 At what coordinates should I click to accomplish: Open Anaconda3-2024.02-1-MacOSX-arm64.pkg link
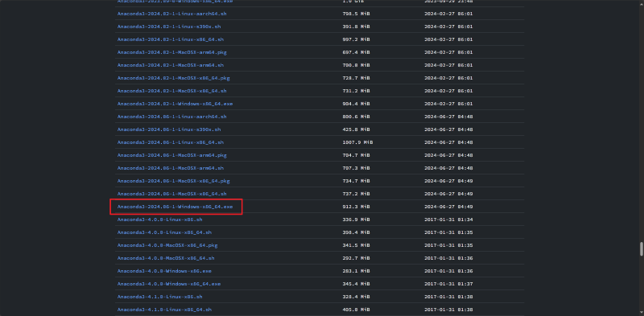coord(171,52)
